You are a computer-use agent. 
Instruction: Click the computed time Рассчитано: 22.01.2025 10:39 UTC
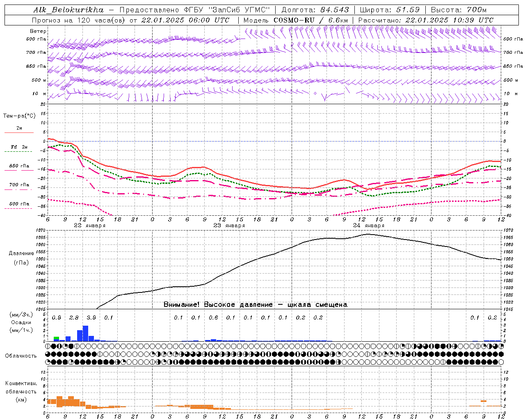[x=426, y=20]
